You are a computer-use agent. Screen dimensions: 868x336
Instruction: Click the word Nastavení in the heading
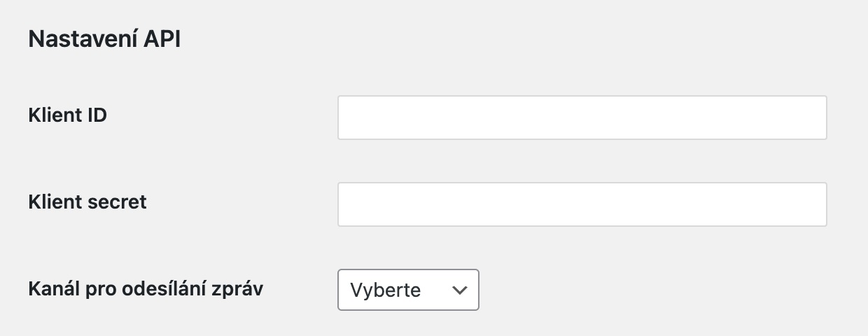(83, 40)
